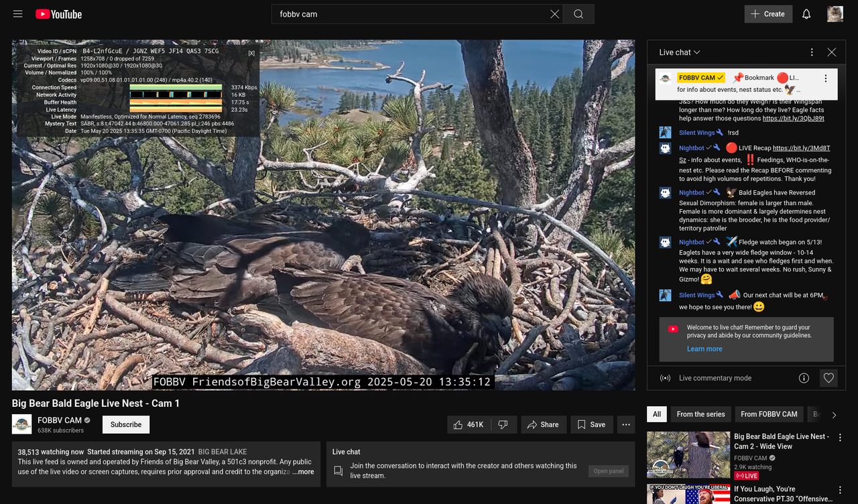Click the Live chat section icon below video
This screenshot has height=504, width=858.
pyautogui.click(x=338, y=471)
